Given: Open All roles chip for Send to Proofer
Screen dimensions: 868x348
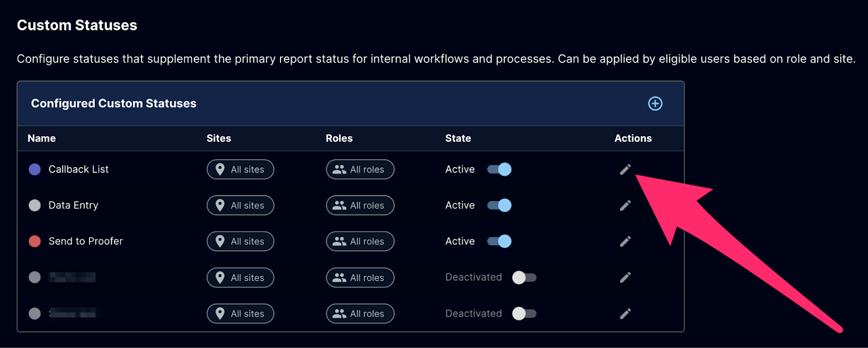Looking at the screenshot, I should [x=360, y=241].
